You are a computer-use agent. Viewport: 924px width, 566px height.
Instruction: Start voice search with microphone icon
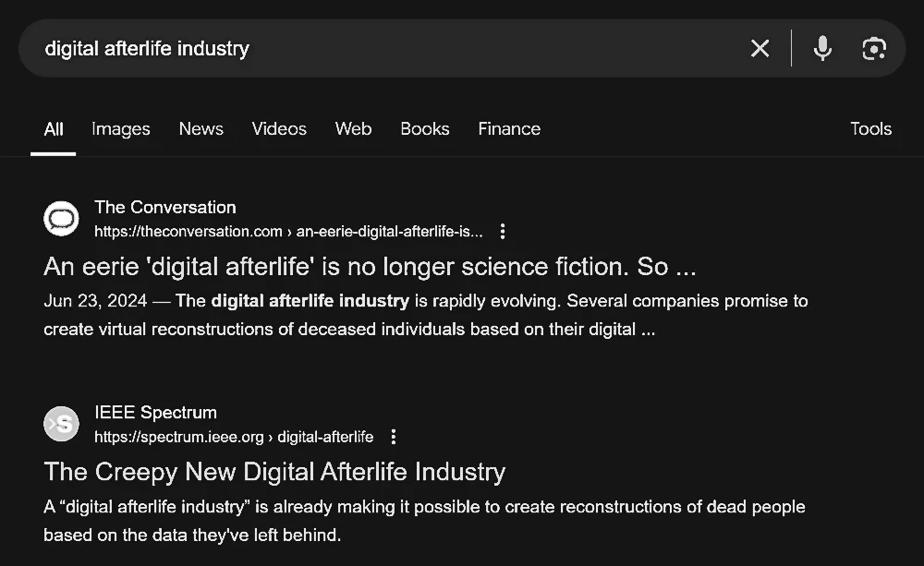822,48
